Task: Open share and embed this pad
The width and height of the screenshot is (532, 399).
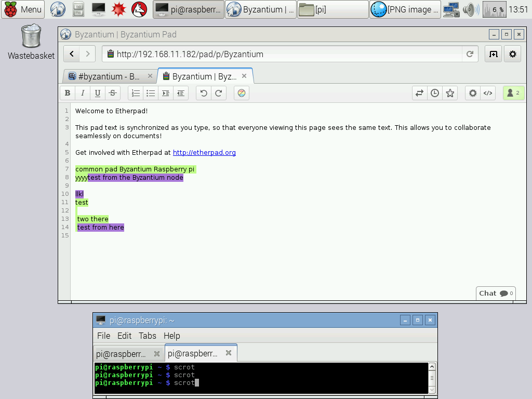Action: (x=488, y=93)
